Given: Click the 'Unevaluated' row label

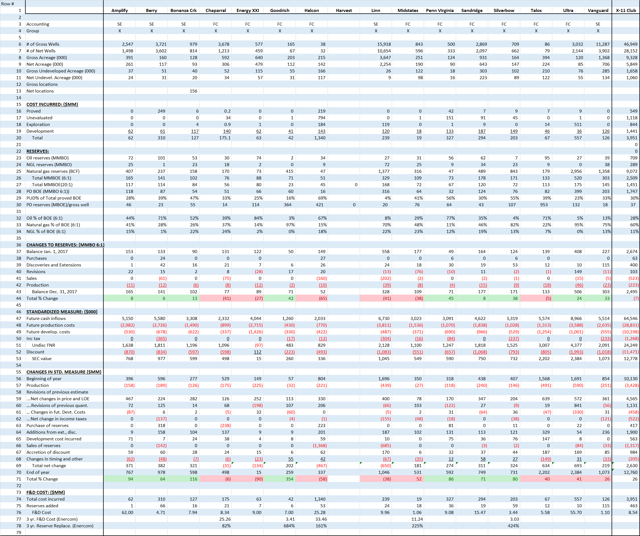Looking at the screenshot, I should (x=39, y=118).
